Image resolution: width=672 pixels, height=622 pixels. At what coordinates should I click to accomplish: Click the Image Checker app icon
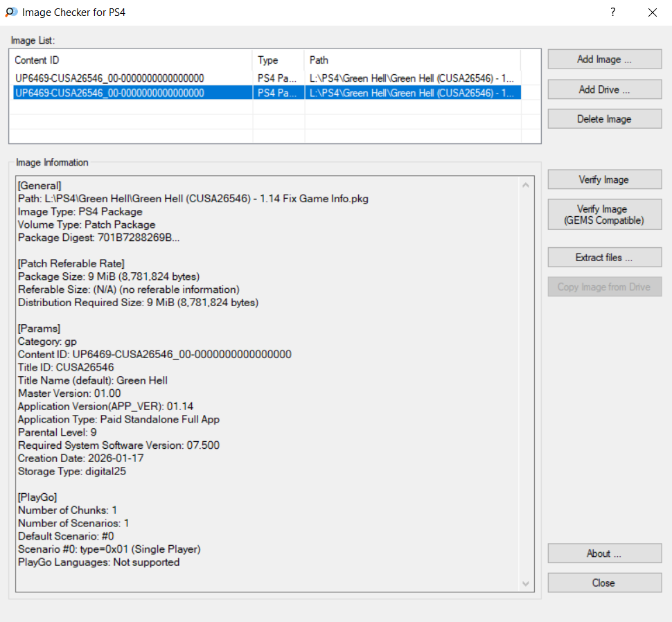(x=11, y=12)
